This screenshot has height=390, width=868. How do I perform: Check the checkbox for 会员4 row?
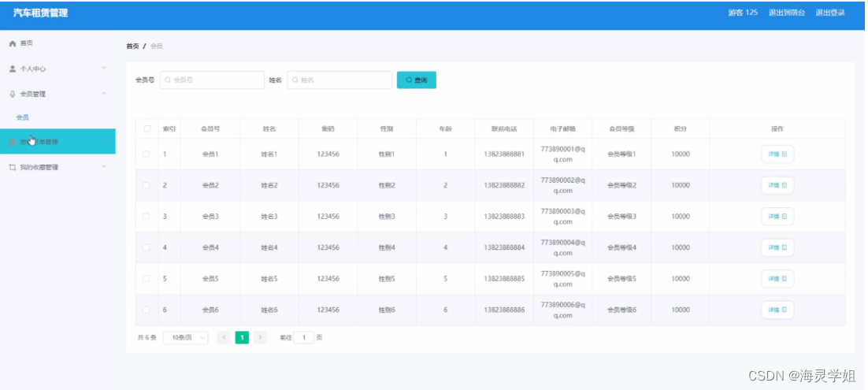(x=147, y=247)
